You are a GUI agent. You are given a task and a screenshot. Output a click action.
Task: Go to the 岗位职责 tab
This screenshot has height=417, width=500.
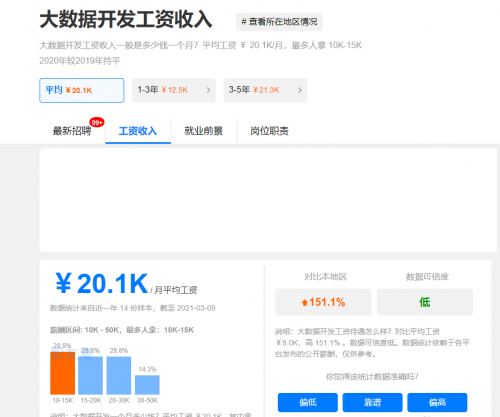pyautogui.click(x=269, y=131)
